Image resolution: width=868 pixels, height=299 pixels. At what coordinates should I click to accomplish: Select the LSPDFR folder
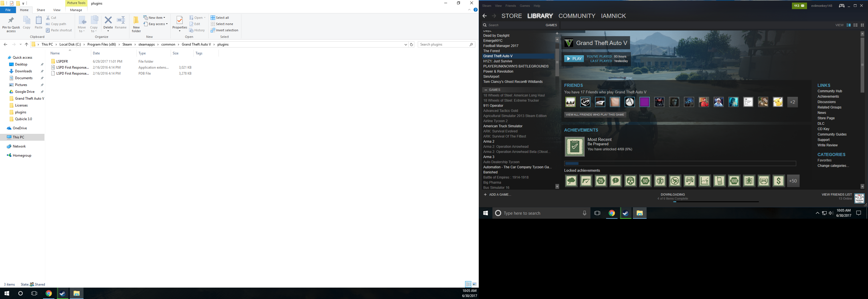click(x=62, y=61)
